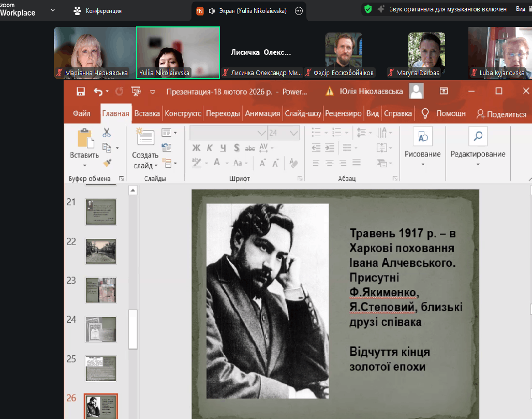
Task: Click the Cut scissors icon
Action: point(107,133)
